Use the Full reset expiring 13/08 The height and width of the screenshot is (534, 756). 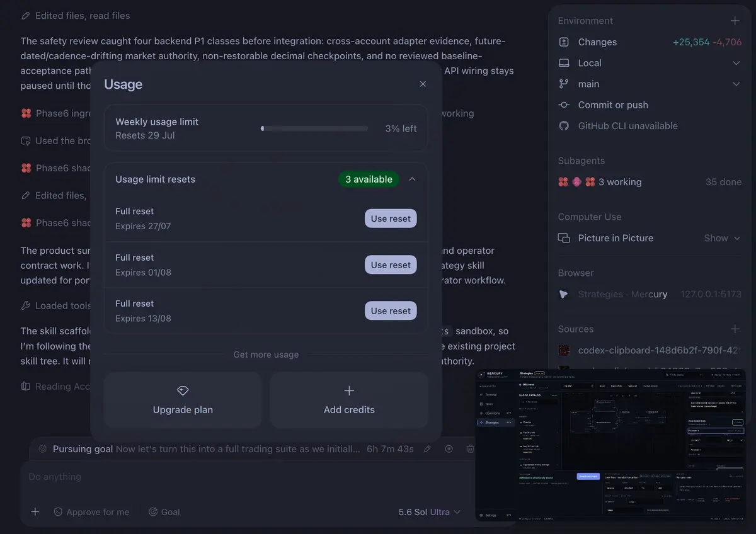[391, 310]
